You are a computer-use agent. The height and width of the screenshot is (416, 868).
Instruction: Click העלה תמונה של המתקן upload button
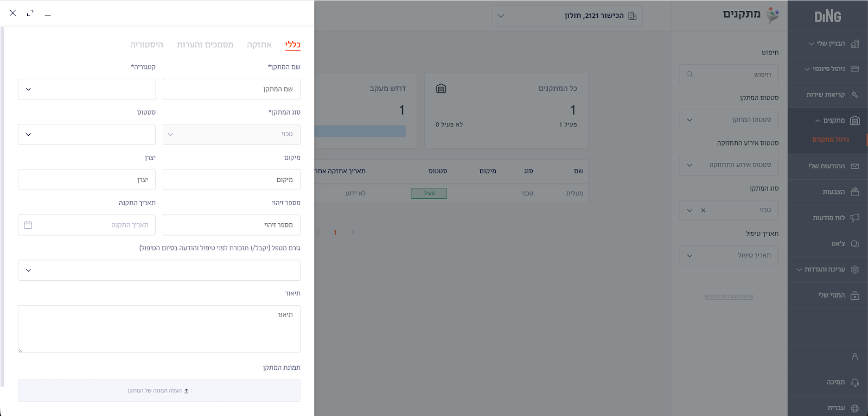click(x=159, y=390)
